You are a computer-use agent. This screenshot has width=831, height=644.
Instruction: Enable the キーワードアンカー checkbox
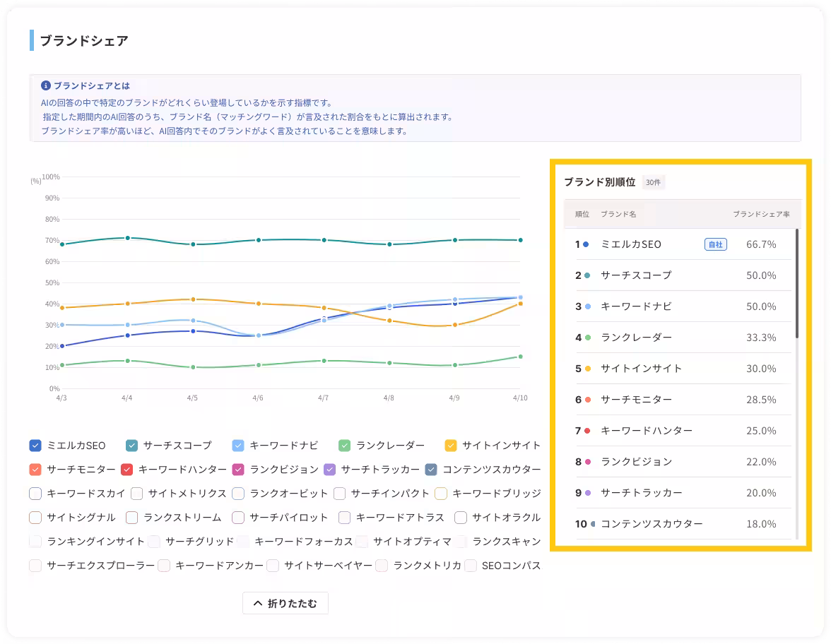pyautogui.click(x=164, y=566)
